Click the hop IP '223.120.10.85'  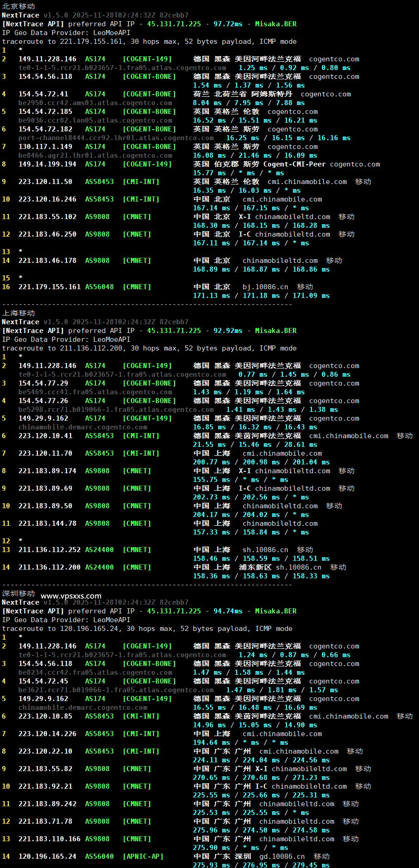[x=45, y=716]
